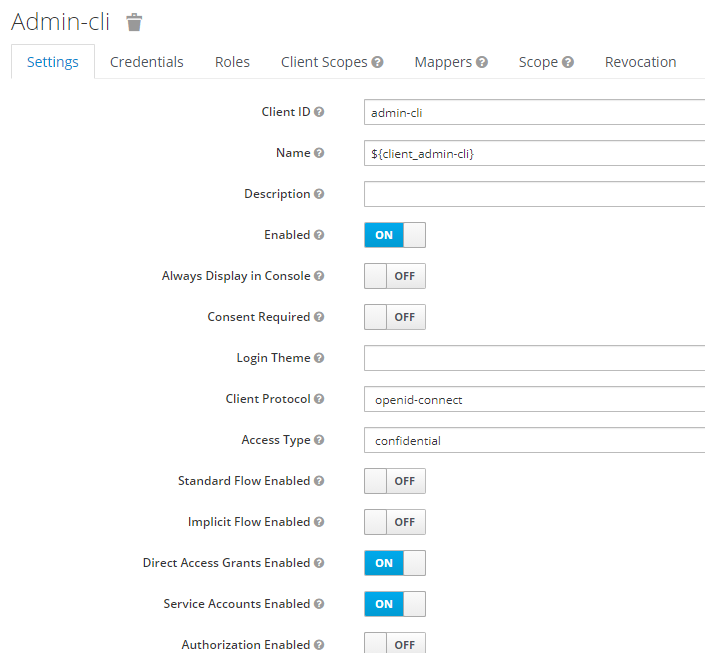
Task: Click the Client ID input field
Action: (535, 112)
